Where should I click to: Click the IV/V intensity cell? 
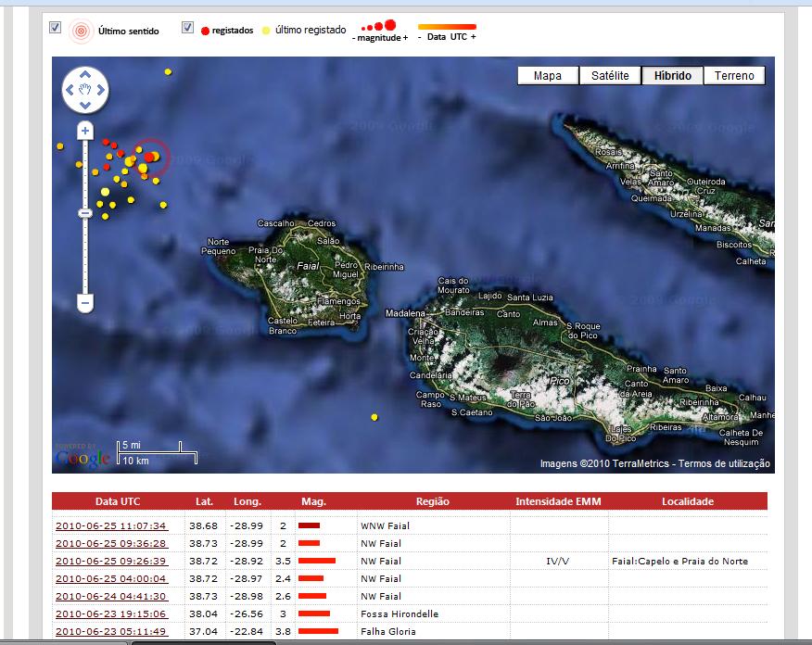click(x=558, y=562)
